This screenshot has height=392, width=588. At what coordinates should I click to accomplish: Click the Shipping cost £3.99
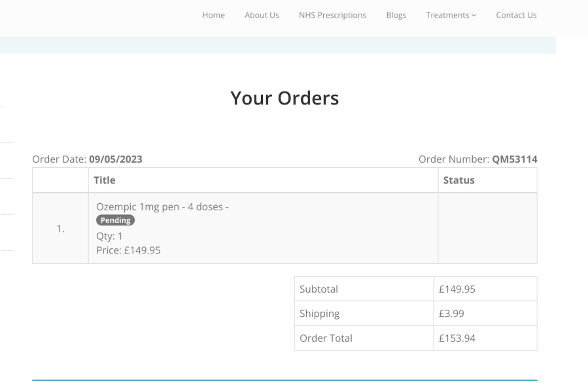[451, 314]
